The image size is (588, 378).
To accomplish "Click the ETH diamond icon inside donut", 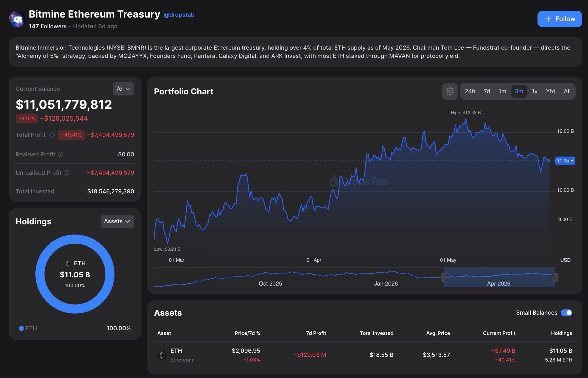I will click(x=68, y=263).
